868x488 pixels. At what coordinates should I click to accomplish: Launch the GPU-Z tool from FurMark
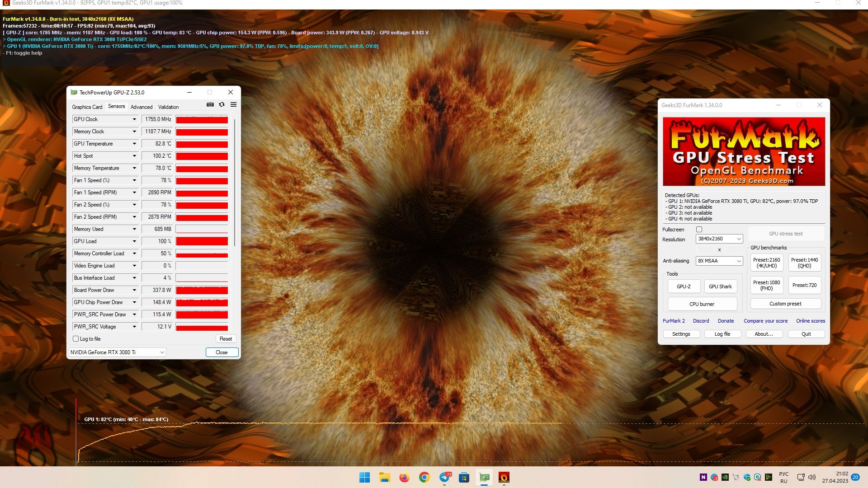[684, 286]
